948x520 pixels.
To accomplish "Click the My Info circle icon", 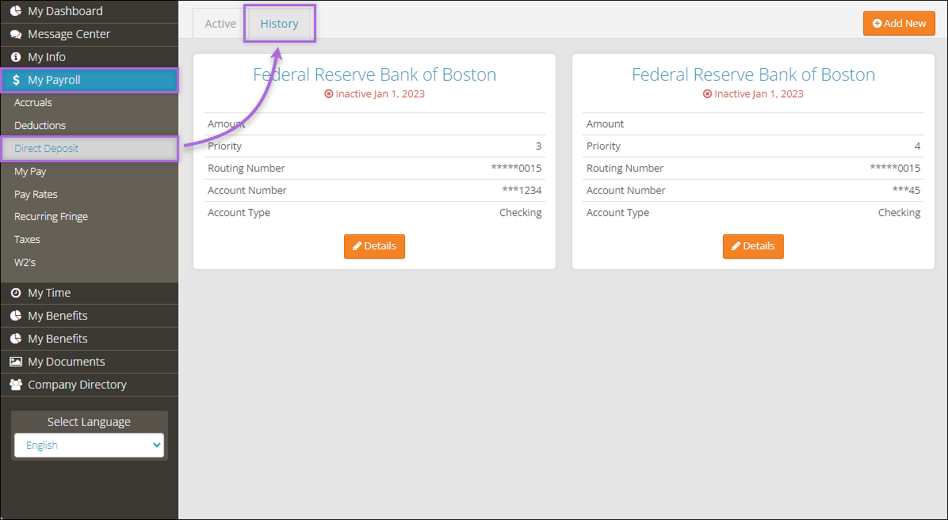I will [16, 57].
